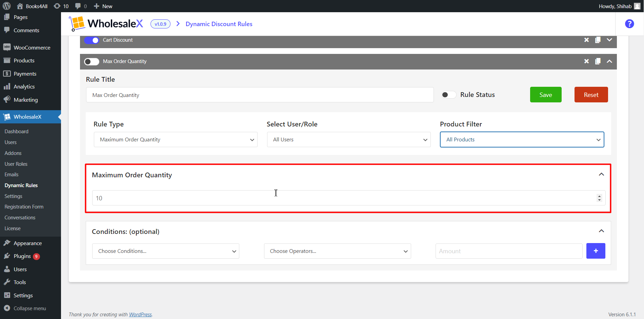This screenshot has width=644, height=319.
Task: Click the bottom Settings sliders icon
Action: click(x=7, y=295)
